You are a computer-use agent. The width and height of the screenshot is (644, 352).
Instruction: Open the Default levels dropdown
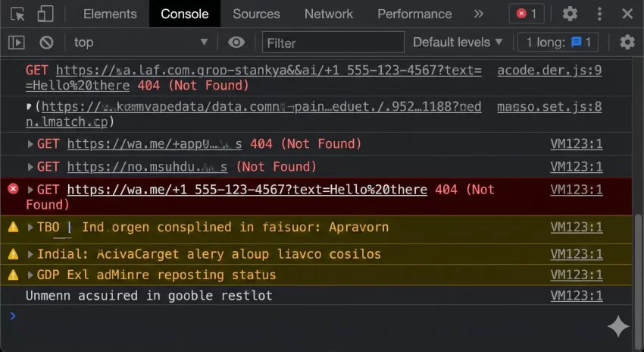458,42
